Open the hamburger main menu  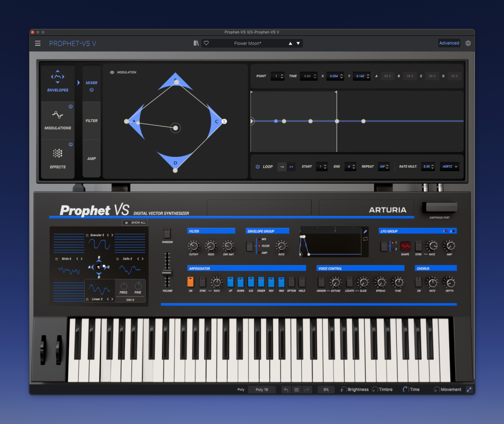pyautogui.click(x=38, y=43)
